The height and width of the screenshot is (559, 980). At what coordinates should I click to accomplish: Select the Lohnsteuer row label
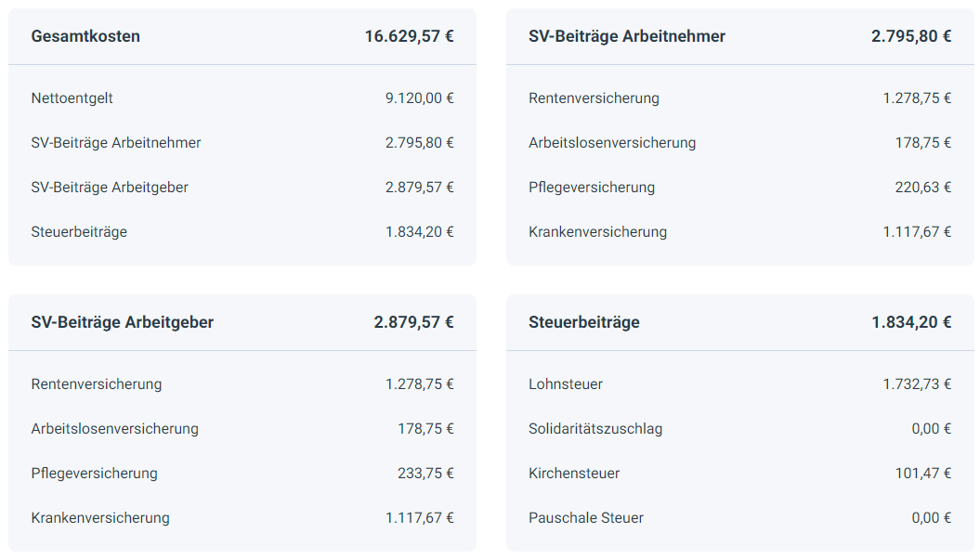click(566, 384)
